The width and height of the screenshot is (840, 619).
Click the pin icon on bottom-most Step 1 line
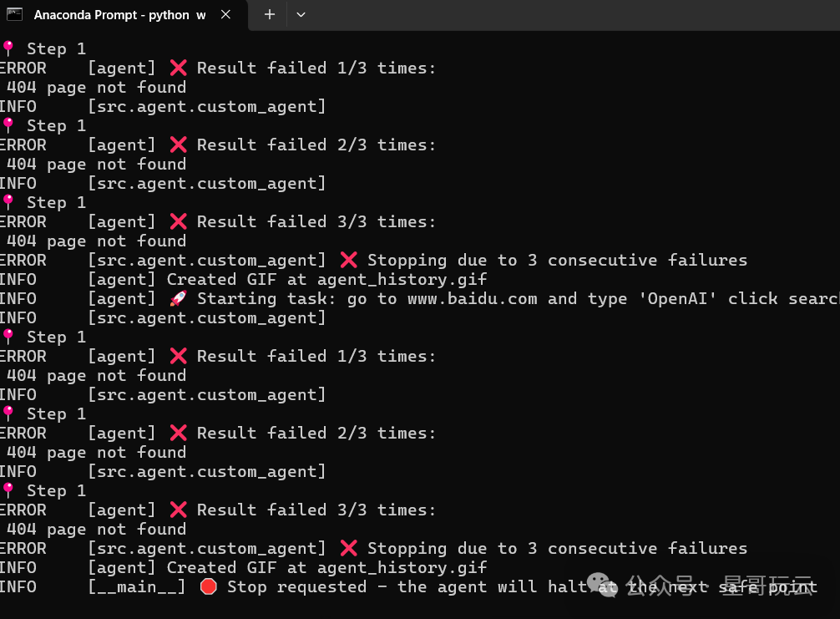click(8, 490)
